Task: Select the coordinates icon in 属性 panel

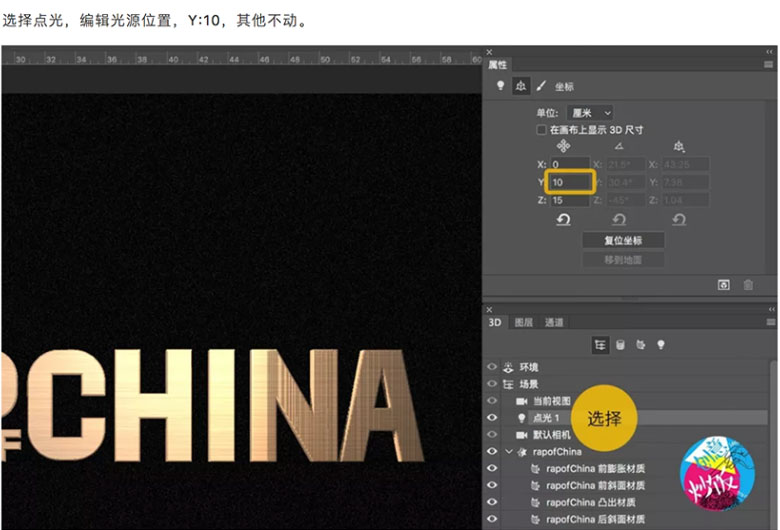Action: (520, 86)
